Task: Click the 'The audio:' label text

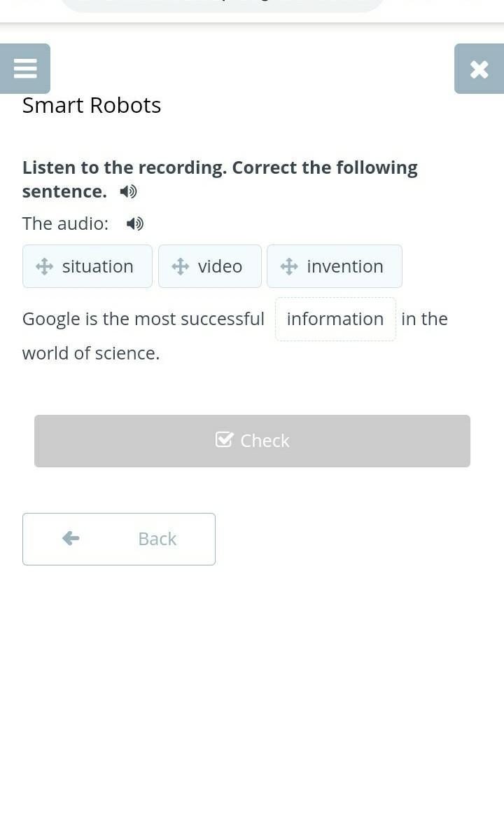Action: [65, 224]
